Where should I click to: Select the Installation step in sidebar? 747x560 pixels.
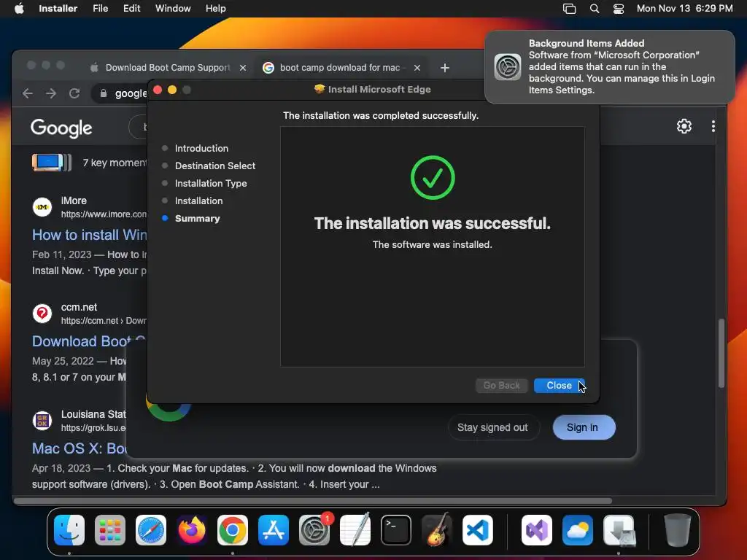click(198, 201)
